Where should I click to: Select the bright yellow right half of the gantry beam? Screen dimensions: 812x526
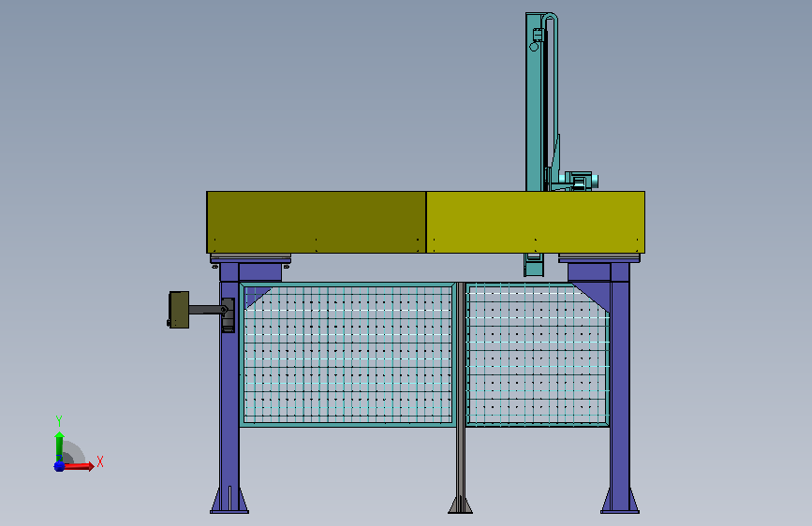coord(536,222)
